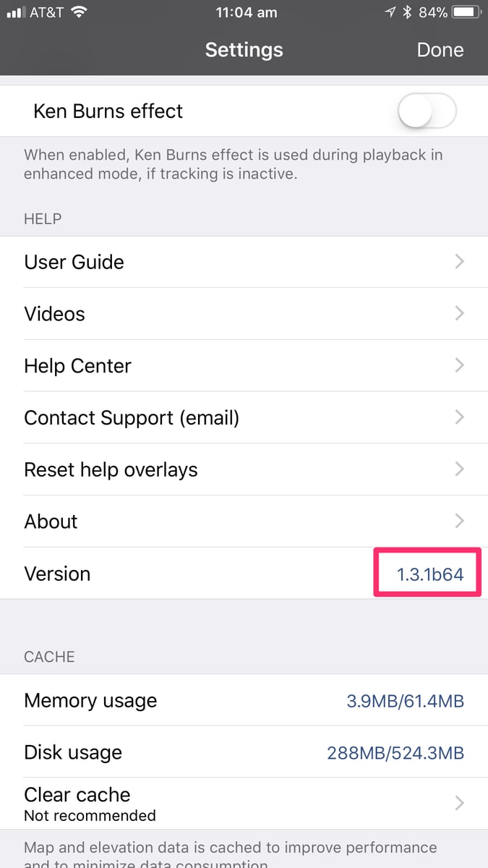The width and height of the screenshot is (488, 868).
Task: Select Clear cache option
Action: point(244,804)
